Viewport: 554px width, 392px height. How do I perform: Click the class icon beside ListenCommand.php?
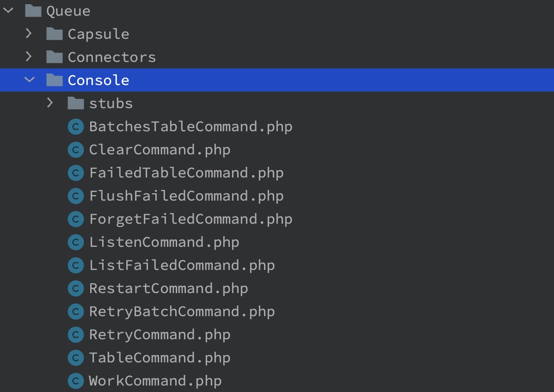pos(76,242)
